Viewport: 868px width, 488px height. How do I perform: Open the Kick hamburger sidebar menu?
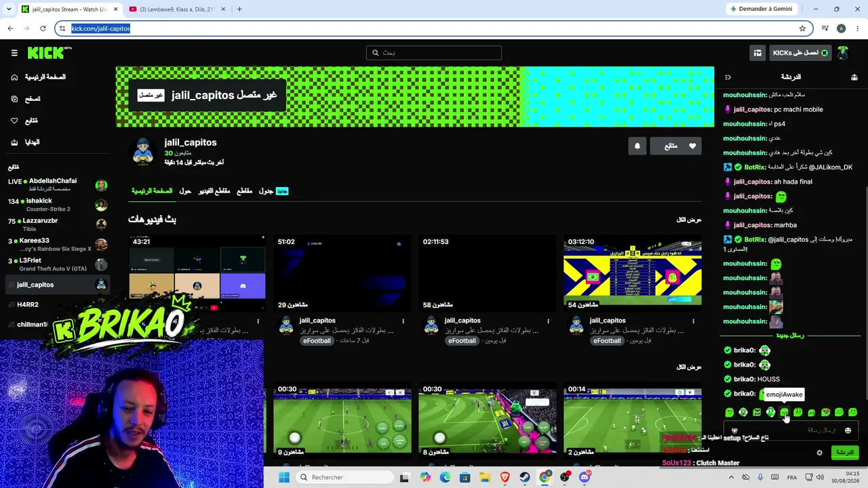click(14, 53)
